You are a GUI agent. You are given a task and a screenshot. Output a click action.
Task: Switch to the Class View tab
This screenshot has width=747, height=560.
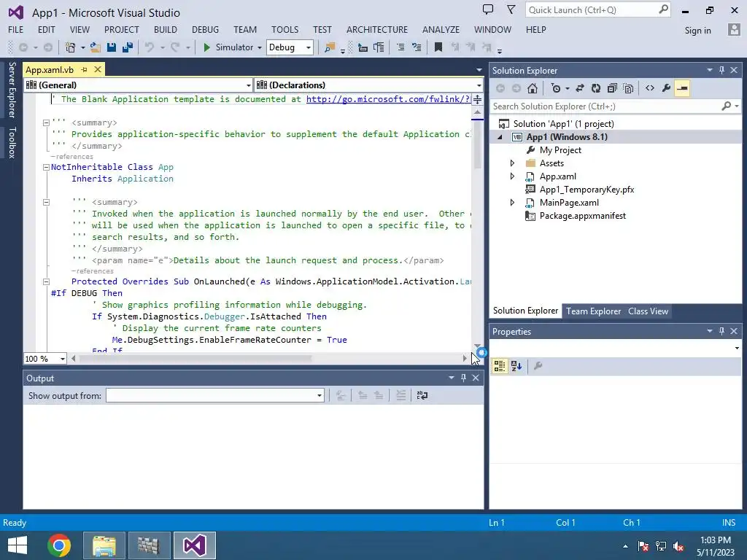pyautogui.click(x=648, y=311)
